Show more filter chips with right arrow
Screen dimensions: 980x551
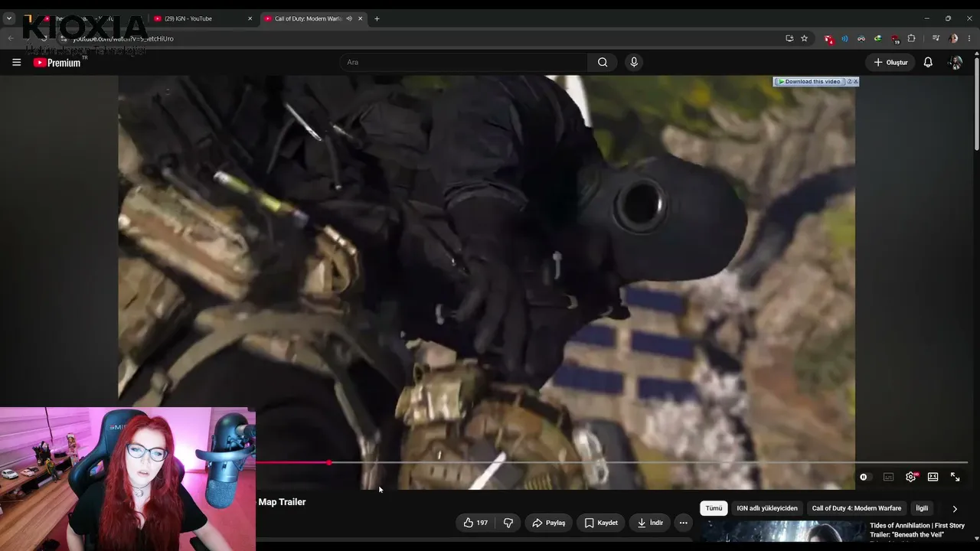954,508
